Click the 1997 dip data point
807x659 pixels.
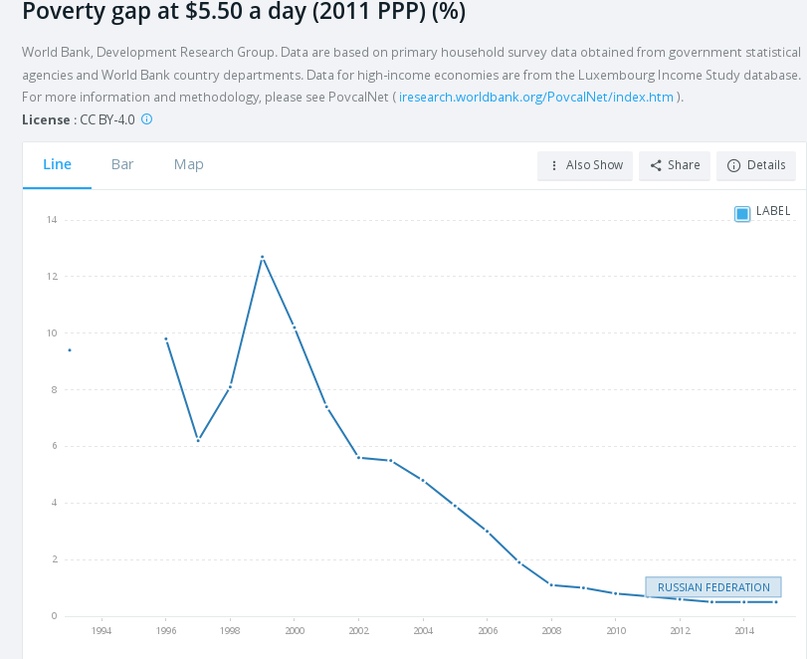[198, 440]
